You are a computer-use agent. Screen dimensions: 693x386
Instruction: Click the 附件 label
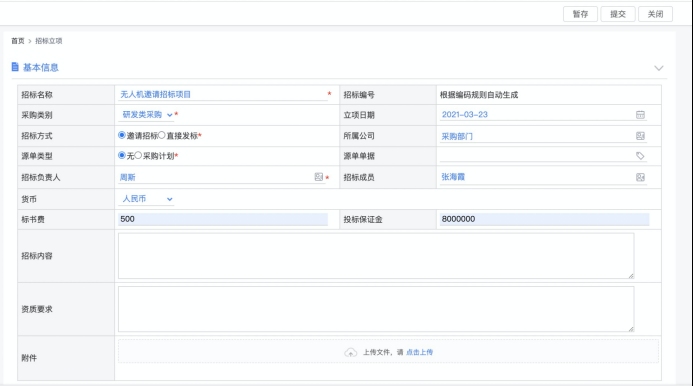click(29, 358)
